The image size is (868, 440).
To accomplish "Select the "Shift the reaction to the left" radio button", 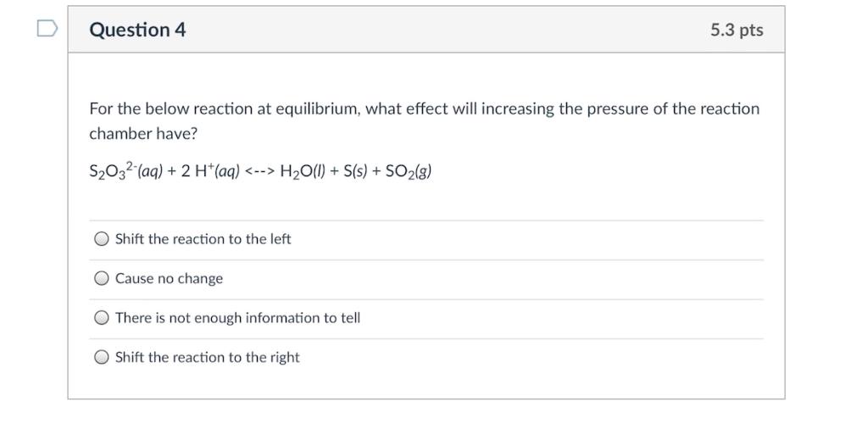I will click(x=102, y=240).
